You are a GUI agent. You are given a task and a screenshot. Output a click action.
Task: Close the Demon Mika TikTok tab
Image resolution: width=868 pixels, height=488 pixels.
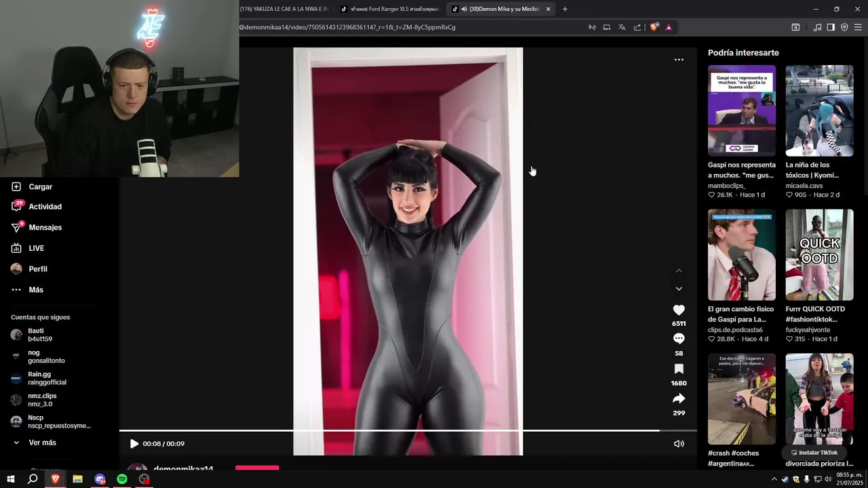(x=548, y=9)
